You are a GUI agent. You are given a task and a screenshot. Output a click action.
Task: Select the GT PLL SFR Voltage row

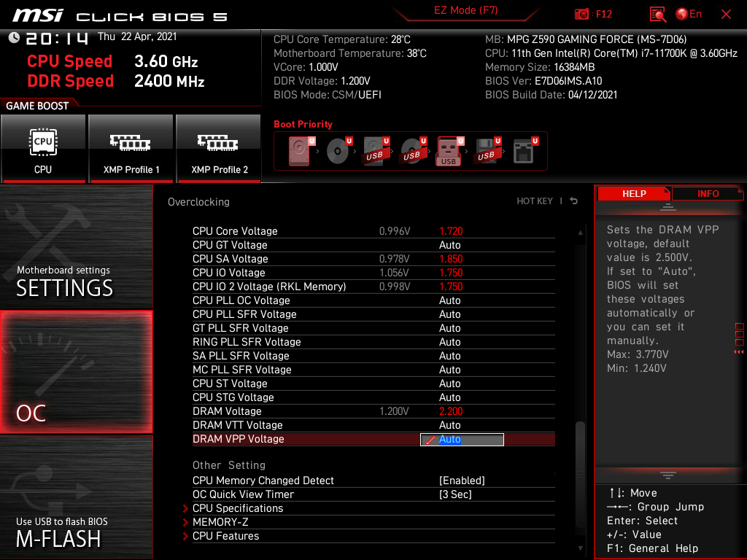pyautogui.click(x=373, y=327)
